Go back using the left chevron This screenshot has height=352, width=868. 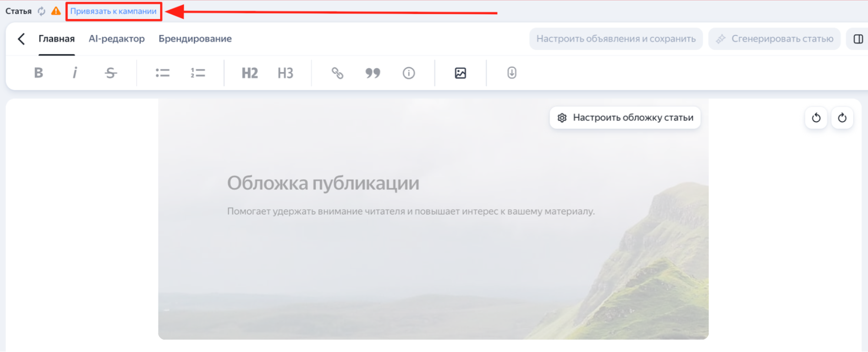[x=21, y=39]
